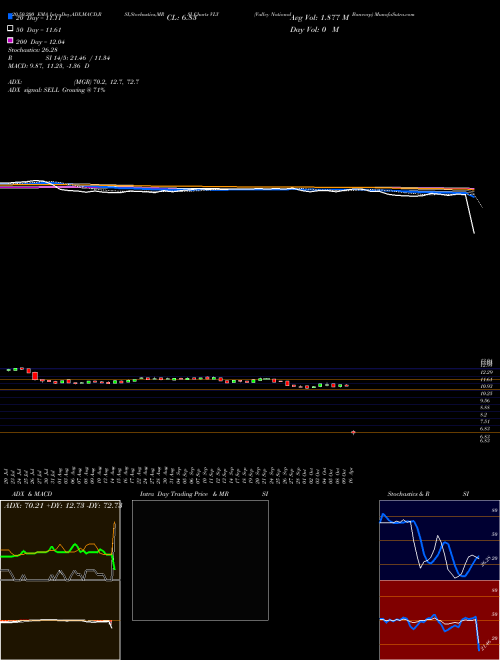Click the isolated last red candle near 6.83

click(x=353, y=432)
